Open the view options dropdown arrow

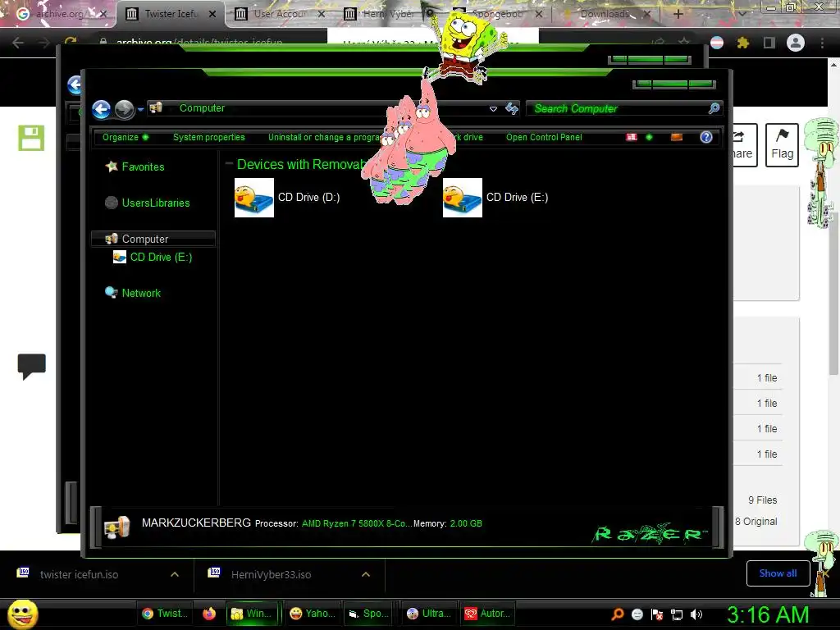[x=650, y=137]
